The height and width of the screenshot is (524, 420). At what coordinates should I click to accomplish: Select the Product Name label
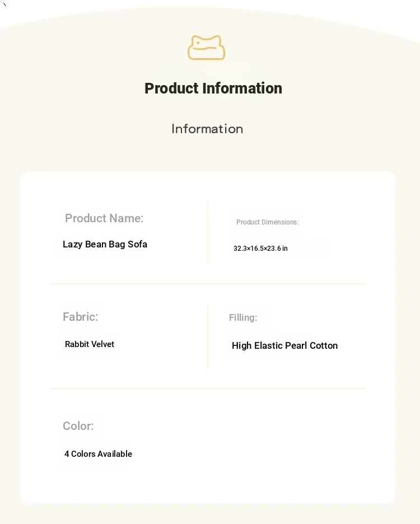point(104,218)
